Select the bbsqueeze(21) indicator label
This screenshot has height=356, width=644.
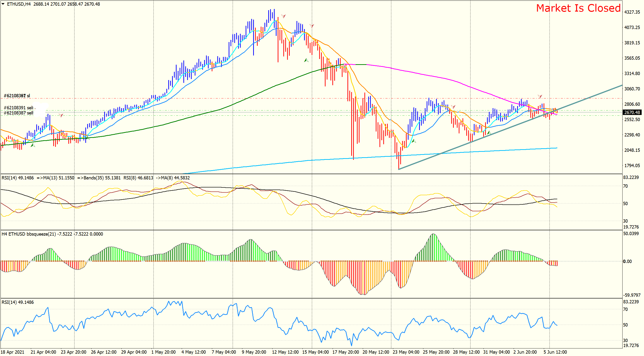click(x=41, y=234)
